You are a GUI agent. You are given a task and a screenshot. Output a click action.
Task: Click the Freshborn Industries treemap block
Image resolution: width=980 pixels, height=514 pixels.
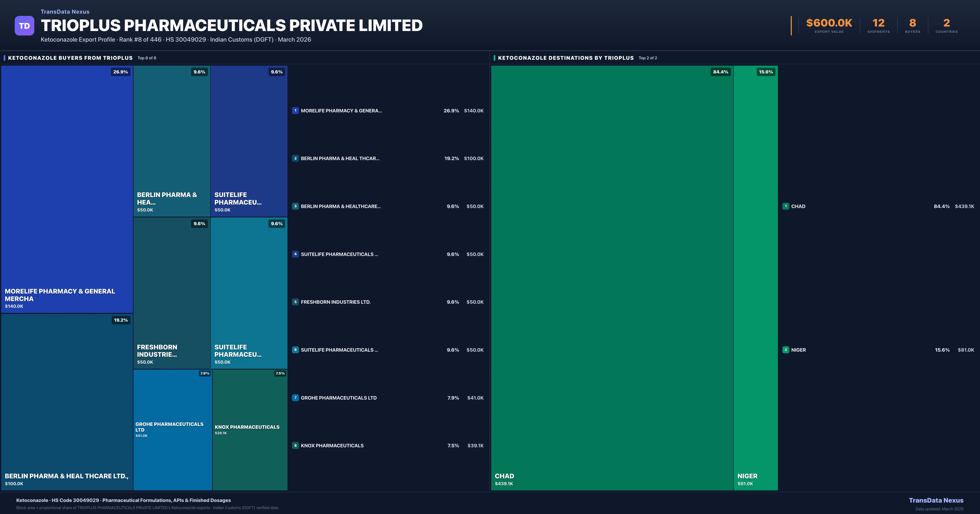pos(171,293)
